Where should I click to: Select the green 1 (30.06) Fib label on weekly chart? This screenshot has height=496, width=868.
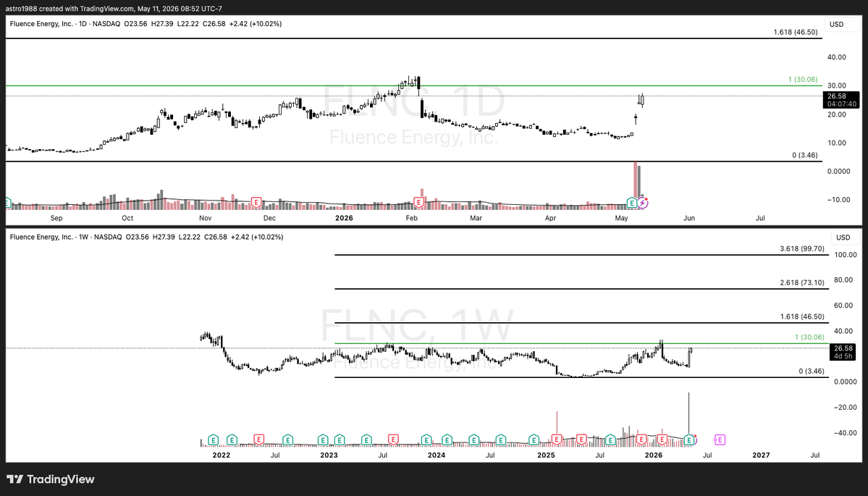point(809,337)
